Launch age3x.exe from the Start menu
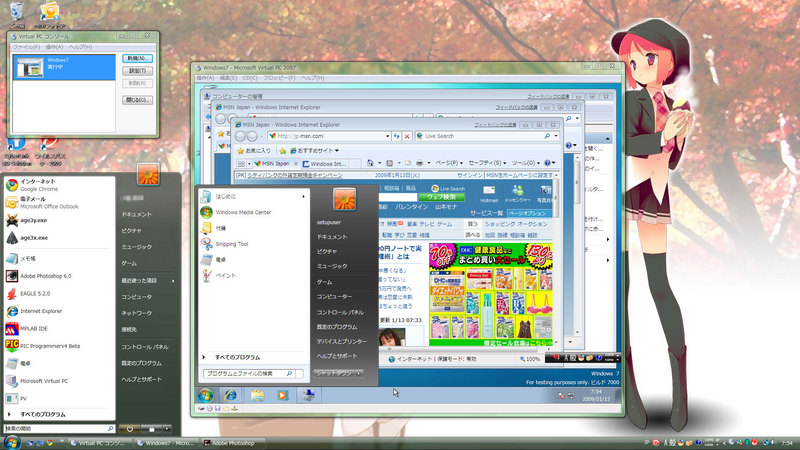 point(59,238)
